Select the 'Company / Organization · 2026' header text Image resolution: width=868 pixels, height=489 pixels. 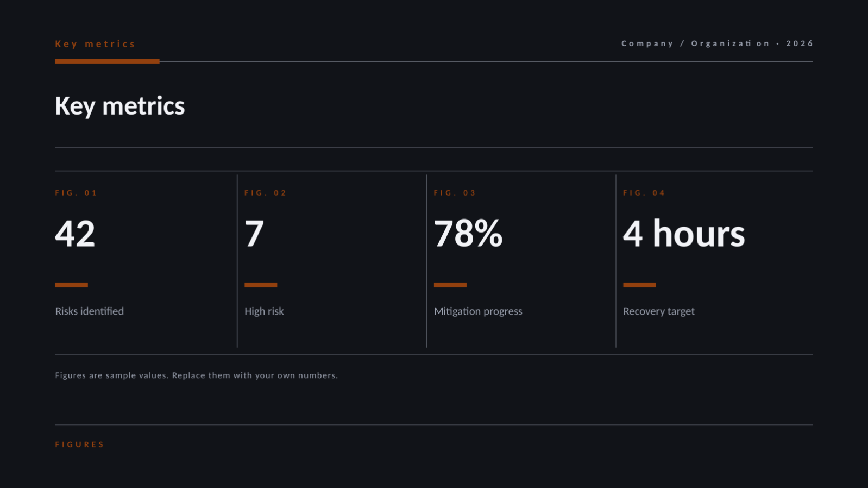click(x=717, y=43)
